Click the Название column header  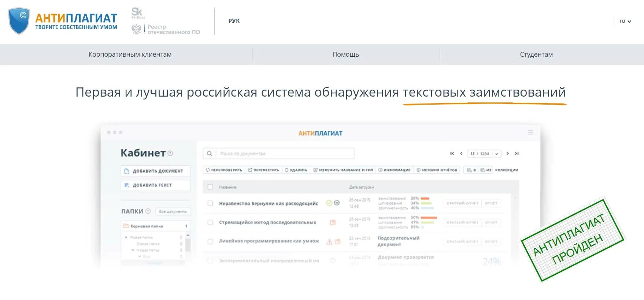click(x=227, y=187)
